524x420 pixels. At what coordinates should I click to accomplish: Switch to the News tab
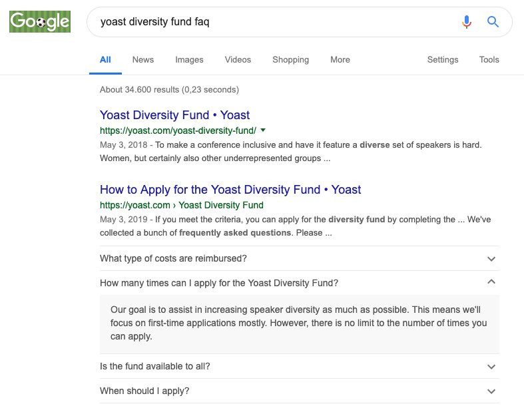coord(142,60)
